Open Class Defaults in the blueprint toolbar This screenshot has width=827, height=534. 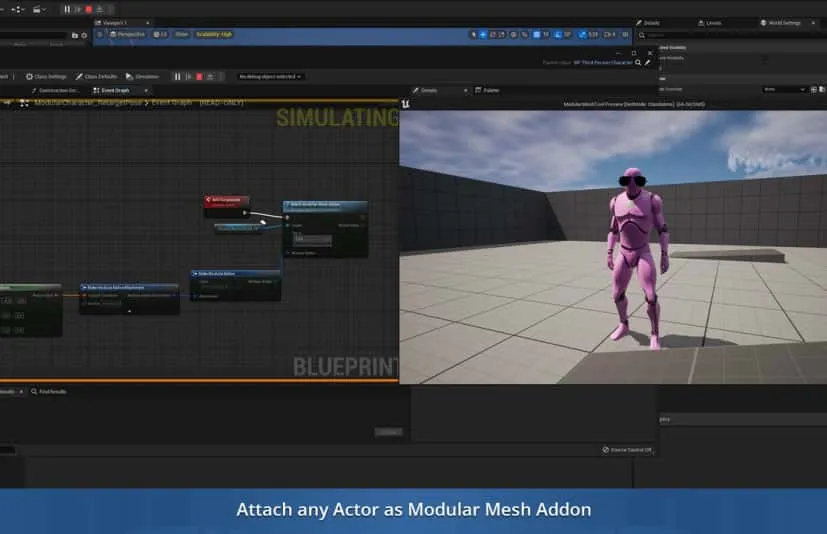click(x=98, y=76)
